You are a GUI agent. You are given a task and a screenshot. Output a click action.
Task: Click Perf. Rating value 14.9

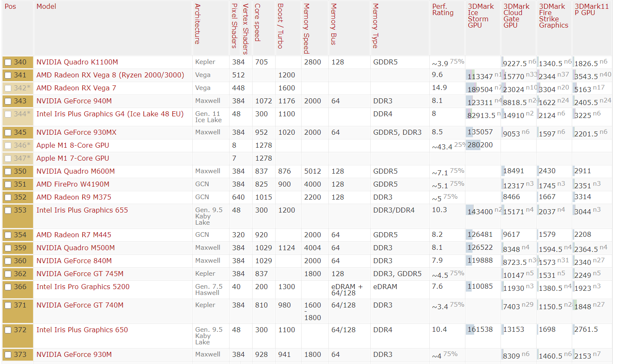coord(439,87)
